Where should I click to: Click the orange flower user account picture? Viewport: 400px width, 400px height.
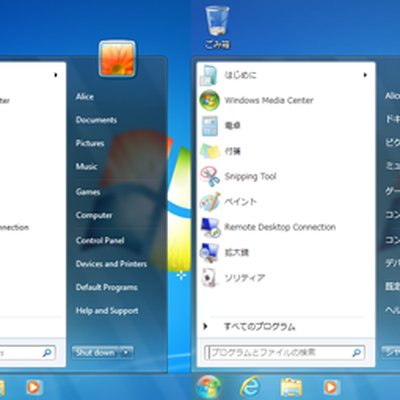(x=117, y=59)
